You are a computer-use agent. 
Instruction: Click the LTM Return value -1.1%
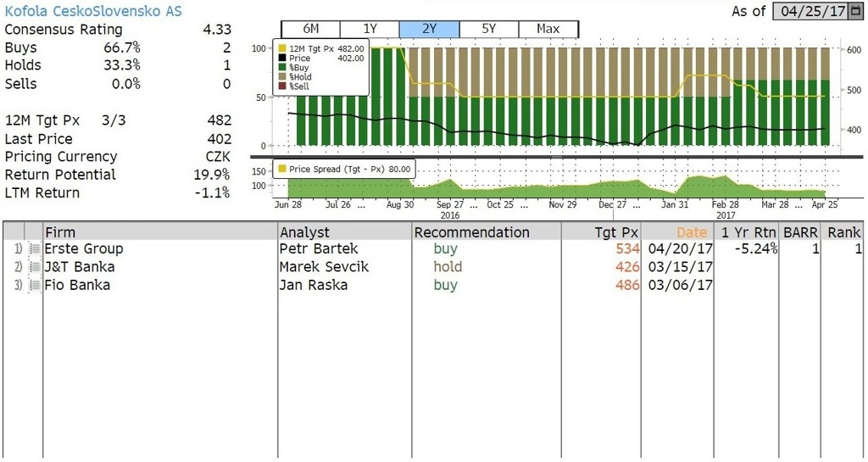tap(214, 193)
